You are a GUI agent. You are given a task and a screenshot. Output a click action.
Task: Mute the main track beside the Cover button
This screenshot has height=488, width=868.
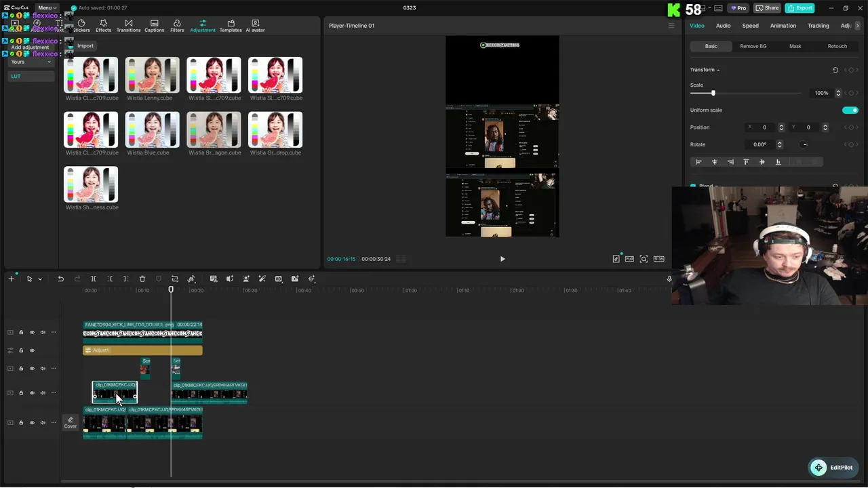pos(43,423)
